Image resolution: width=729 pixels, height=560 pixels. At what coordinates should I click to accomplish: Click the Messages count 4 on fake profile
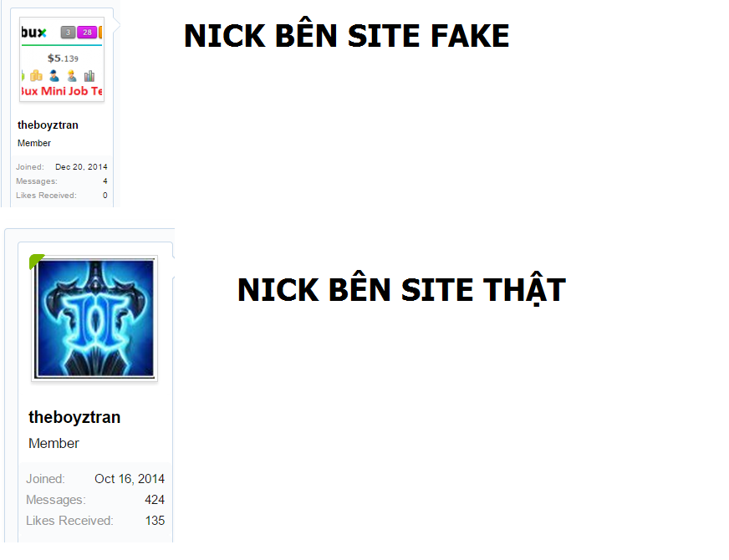tap(105, 181)
